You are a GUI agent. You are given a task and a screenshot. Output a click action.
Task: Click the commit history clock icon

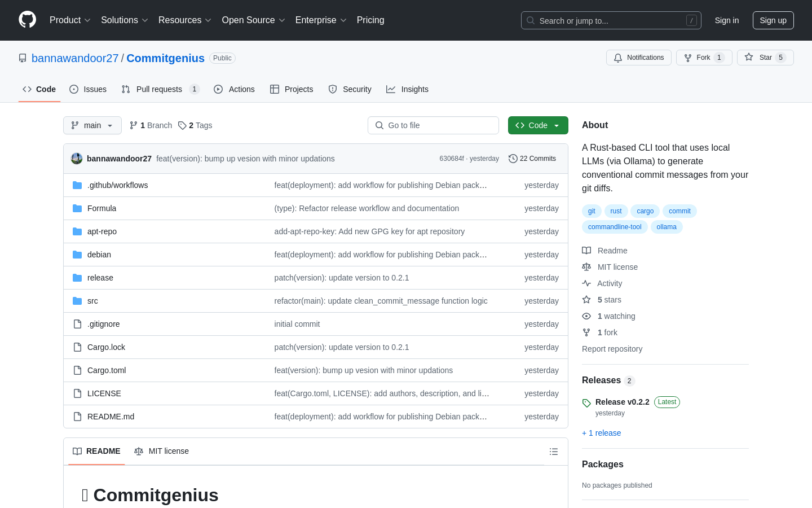point(513,159)
